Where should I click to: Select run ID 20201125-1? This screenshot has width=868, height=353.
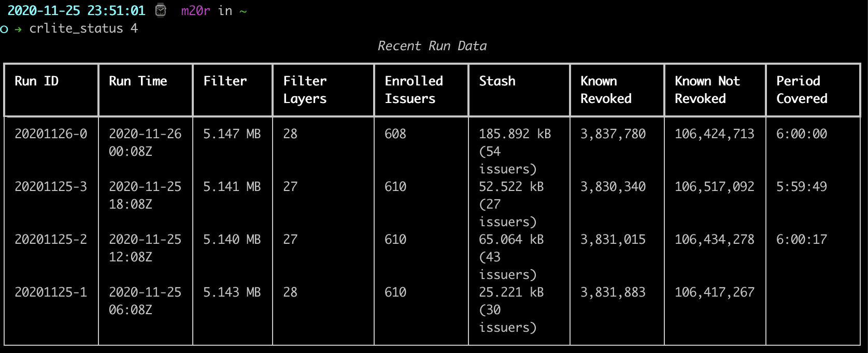(x=51, y=292)
